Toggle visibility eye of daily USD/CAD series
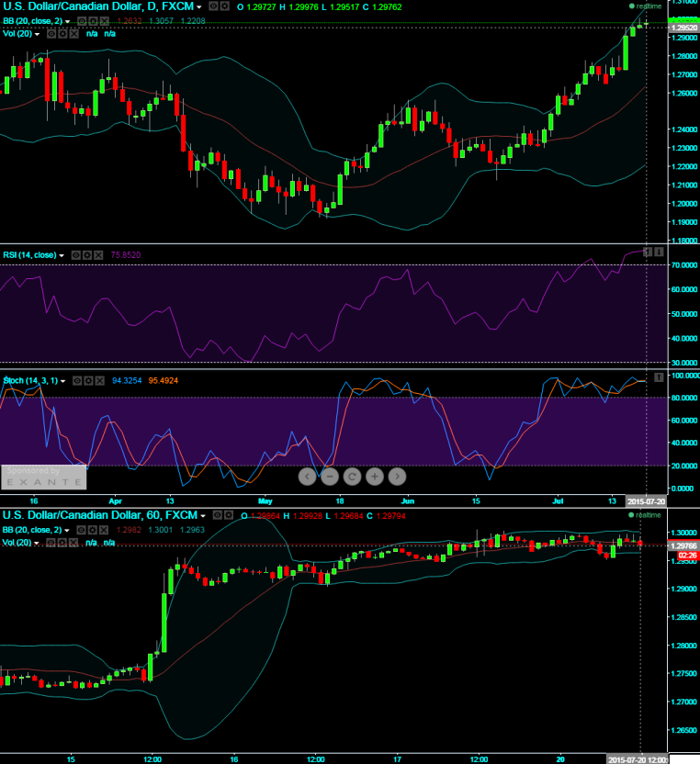Viewport: 700px width, 764px height. (213, 6)
